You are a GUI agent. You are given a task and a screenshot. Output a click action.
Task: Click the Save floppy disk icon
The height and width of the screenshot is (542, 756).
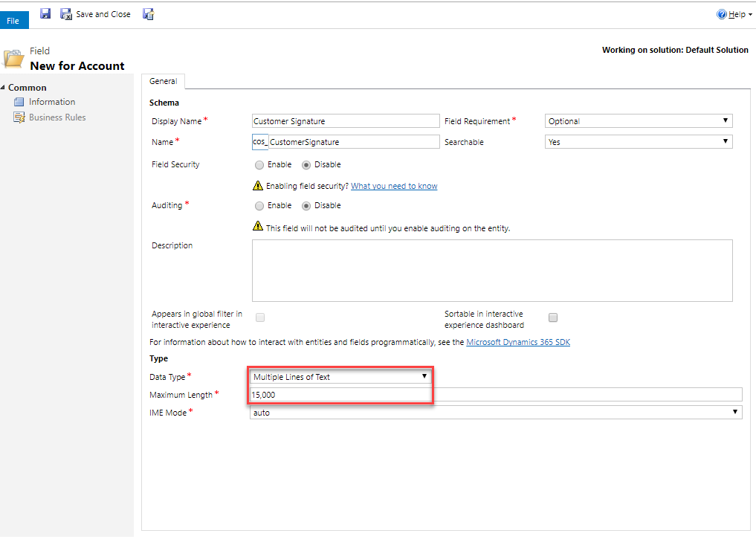[45, 14]
